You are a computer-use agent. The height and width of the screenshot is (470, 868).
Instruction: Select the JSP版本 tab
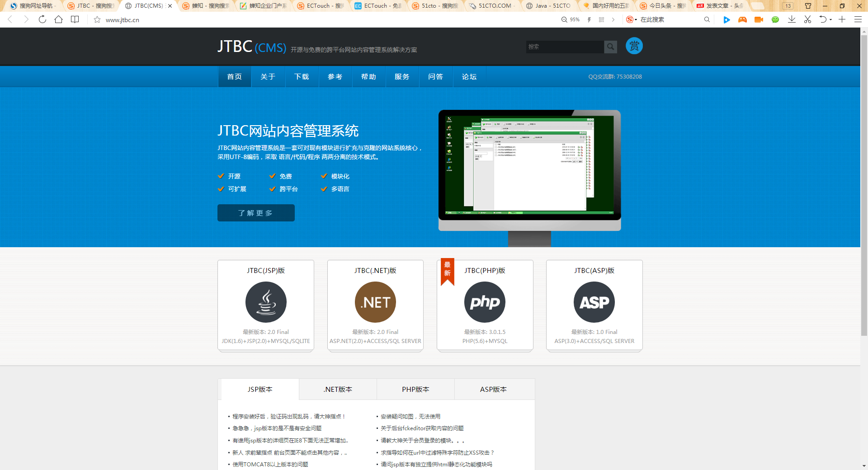(x=260, y=389)
